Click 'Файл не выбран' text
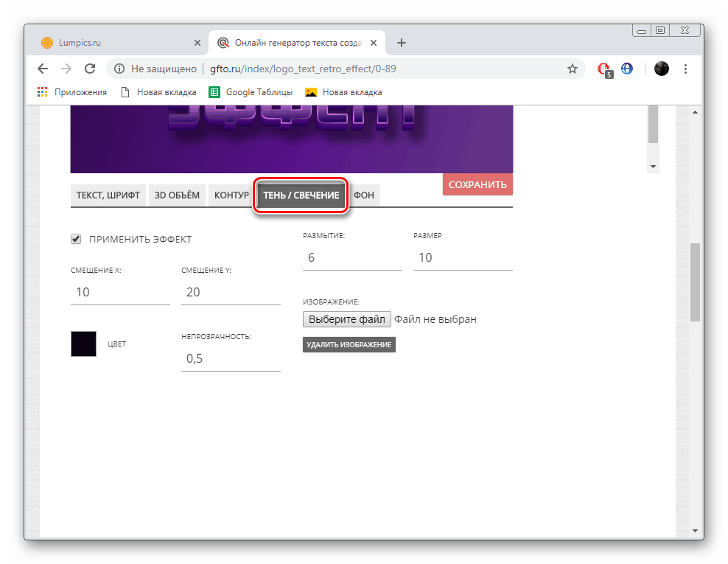728x564 pixels. click(435, 319)
